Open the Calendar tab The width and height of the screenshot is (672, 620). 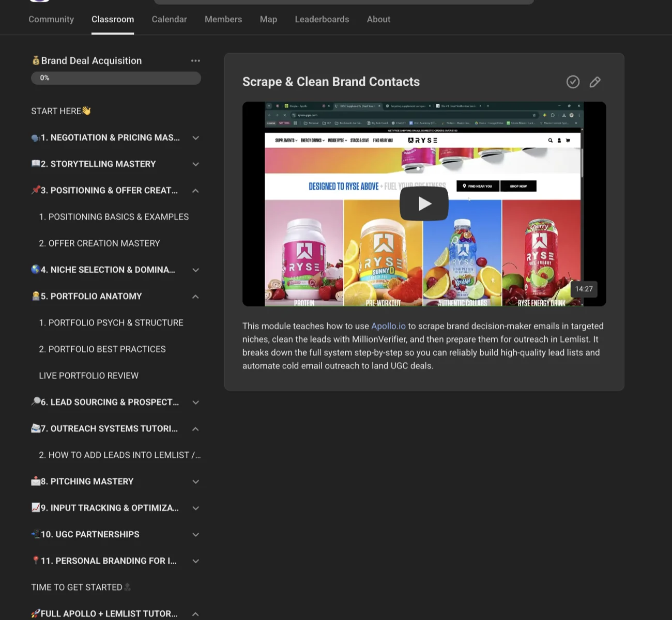pos(170,19)
